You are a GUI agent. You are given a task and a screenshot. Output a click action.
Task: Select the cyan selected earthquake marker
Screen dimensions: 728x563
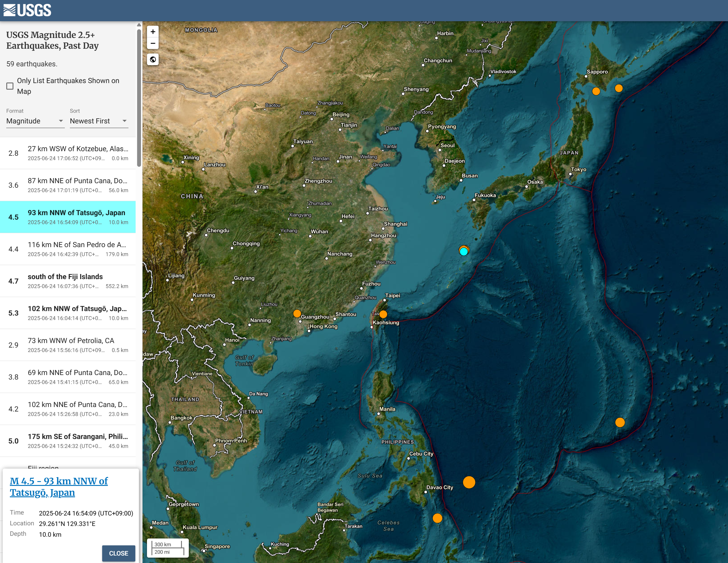463,252
